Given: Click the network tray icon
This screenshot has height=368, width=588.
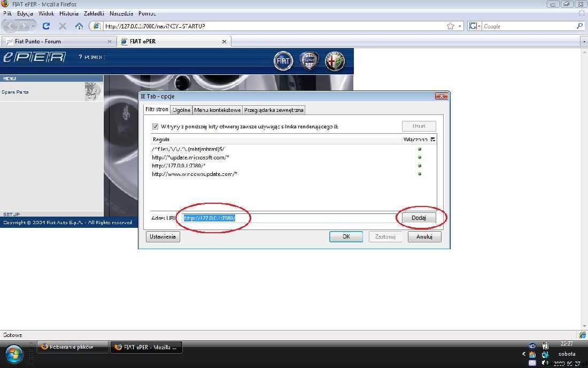Looking at the screenshot, I should [545, 354].
